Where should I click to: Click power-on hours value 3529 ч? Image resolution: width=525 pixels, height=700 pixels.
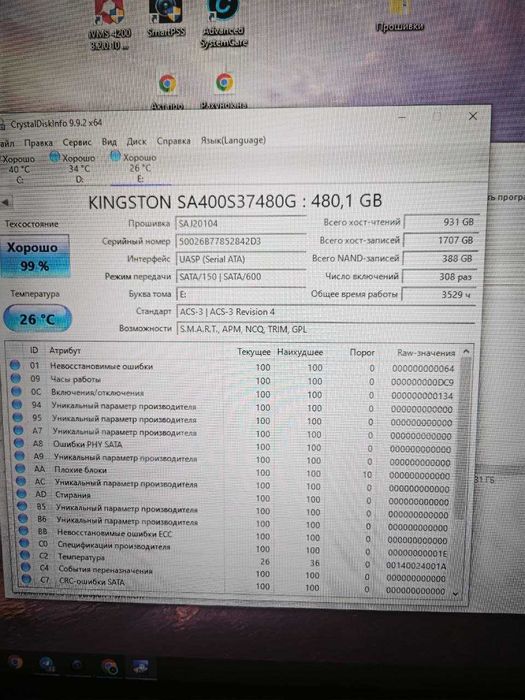[x=439, y=294]
